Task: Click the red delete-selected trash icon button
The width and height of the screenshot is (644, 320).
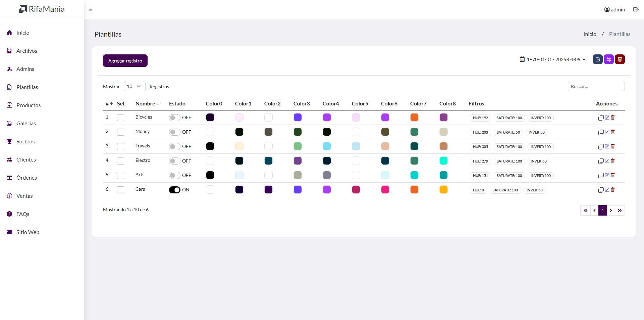Action: 620,59
